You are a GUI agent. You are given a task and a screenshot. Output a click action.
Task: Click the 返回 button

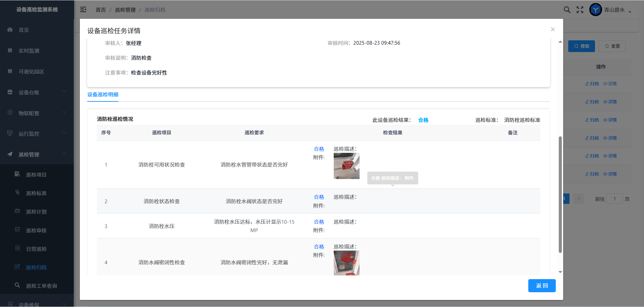pos(542,286)
